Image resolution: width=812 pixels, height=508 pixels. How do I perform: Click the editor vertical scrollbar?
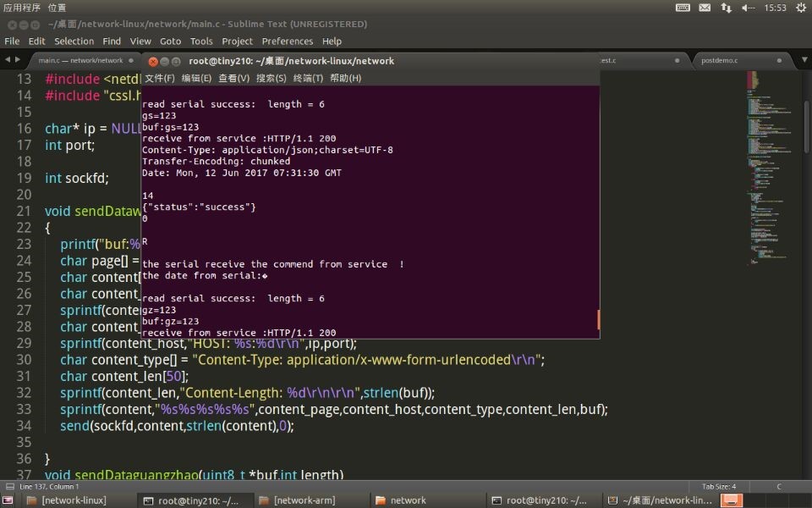pyautogui.click(x=807, y=127)
